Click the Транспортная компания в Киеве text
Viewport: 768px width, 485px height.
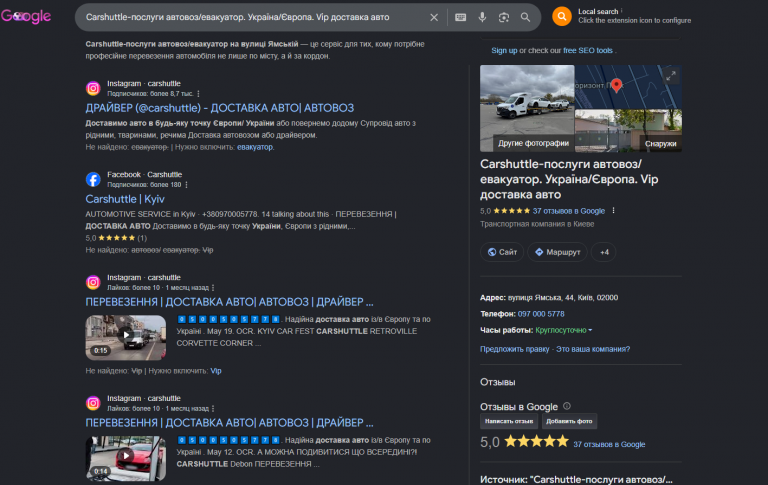click(x=537, y=224)
